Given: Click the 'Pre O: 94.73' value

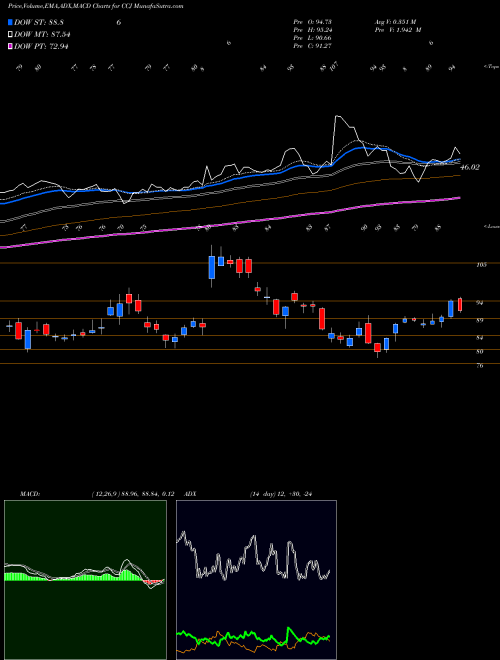Looking at the screenshot, I should coord(313,22).
